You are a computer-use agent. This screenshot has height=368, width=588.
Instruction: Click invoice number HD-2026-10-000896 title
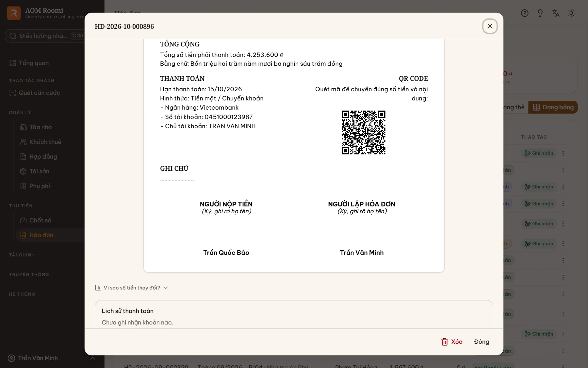(x=124, y=26)
